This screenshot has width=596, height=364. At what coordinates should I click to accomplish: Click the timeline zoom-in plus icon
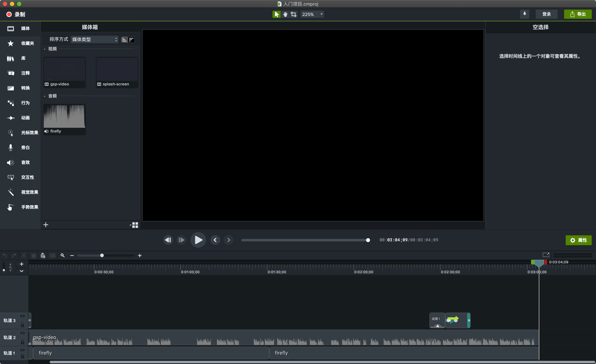(140, 255)
